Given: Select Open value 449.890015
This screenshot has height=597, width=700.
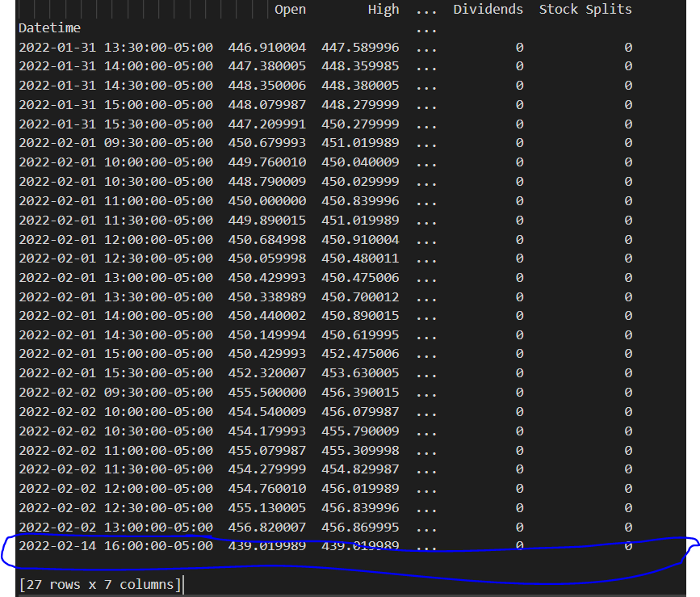Looking at the screenshot, I should [267, 221].
